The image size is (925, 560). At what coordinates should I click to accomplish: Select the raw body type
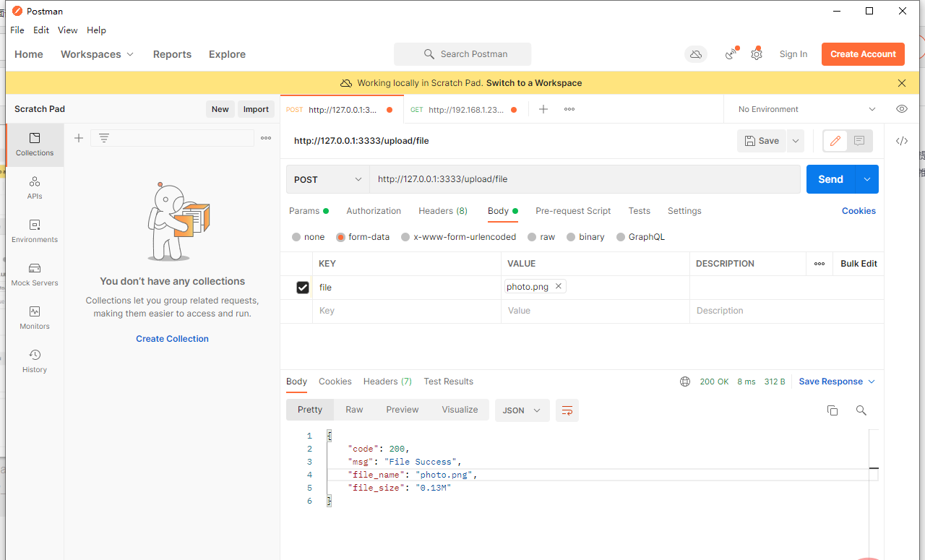point(541,237)
